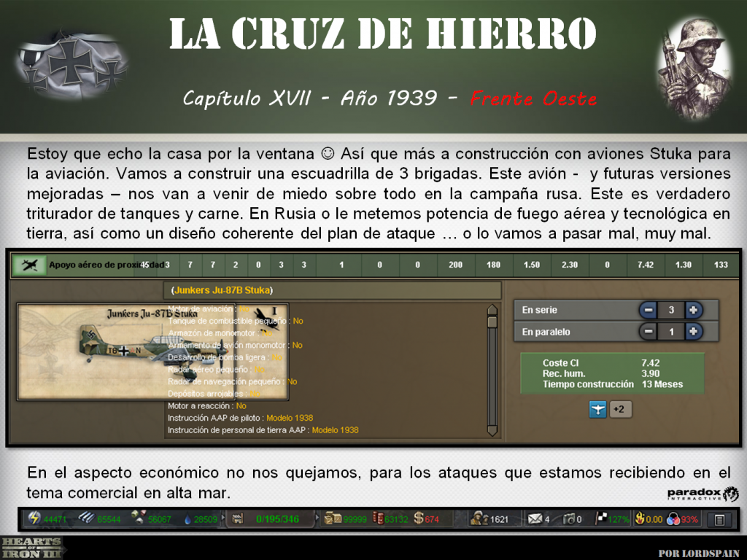Click the (Junkers Ju-87B Stuka) title bar
This screenshot has height=560, width=747.
[x=333, y=290]
